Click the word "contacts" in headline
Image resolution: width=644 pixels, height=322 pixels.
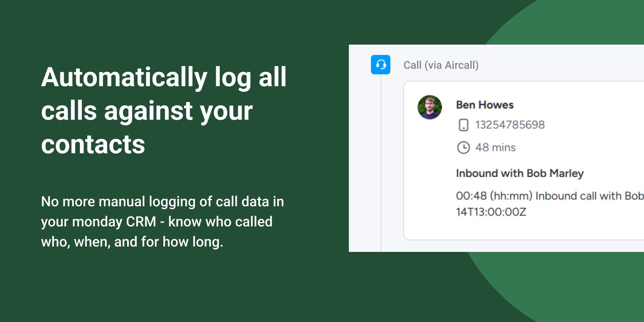pos(93,145)
